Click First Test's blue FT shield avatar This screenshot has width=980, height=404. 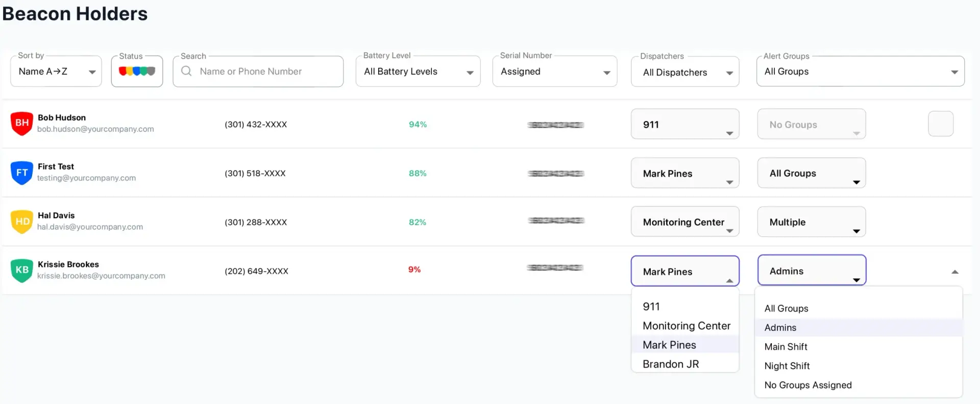(x=22, y=173)
